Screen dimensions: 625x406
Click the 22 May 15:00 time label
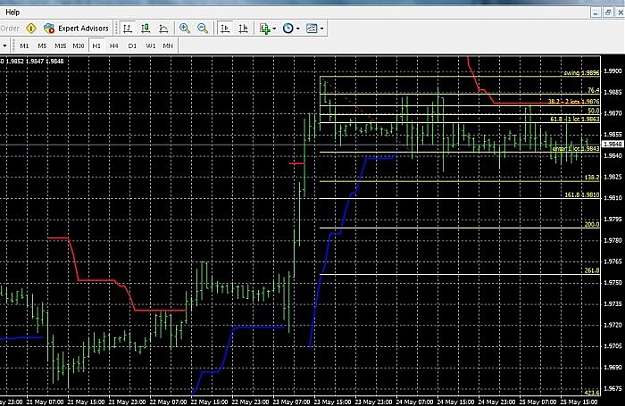point(209,402)
